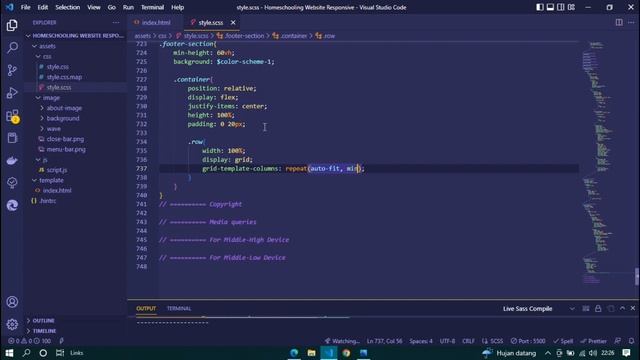
Task: Open the status bar notifications bell
Action: pyautogui.click(x=631, y=341)
